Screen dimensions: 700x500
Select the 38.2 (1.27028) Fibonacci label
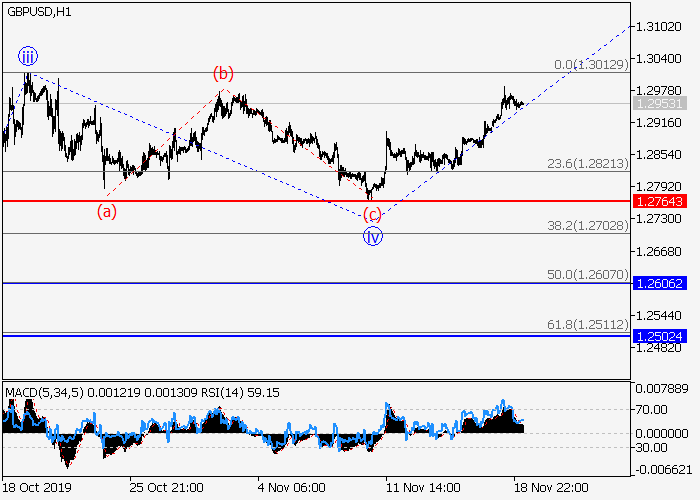point(588,226)
